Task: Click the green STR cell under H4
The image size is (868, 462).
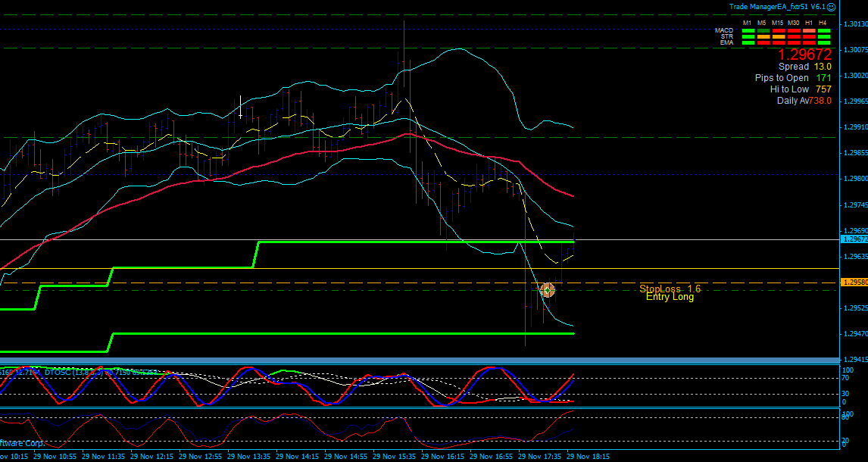Action: point(824,36)
